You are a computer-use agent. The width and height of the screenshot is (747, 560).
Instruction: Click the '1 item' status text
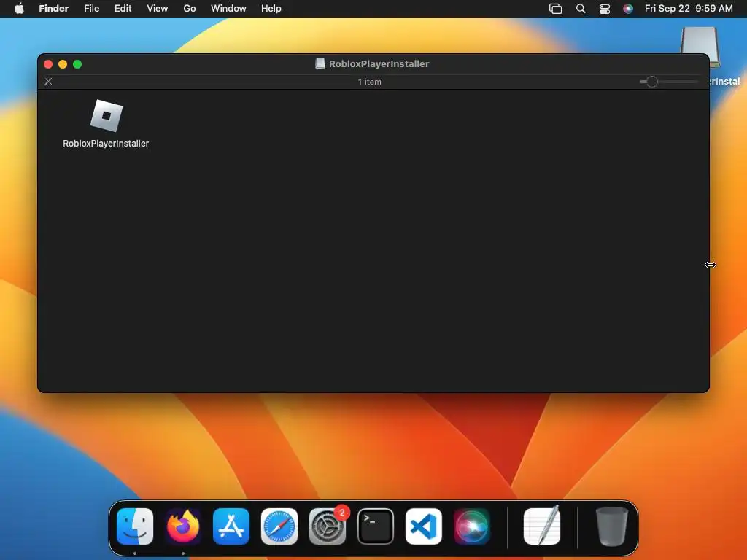[x=370, y=82]
